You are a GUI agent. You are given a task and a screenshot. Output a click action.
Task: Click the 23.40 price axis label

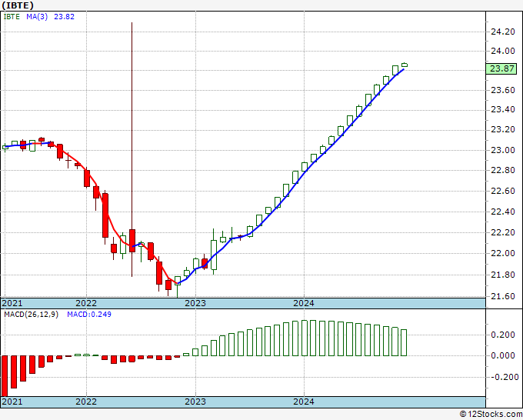pos(503,109)
